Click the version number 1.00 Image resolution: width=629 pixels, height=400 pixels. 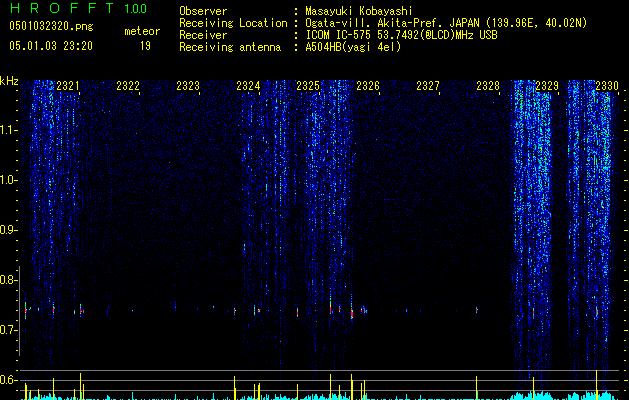136,8
